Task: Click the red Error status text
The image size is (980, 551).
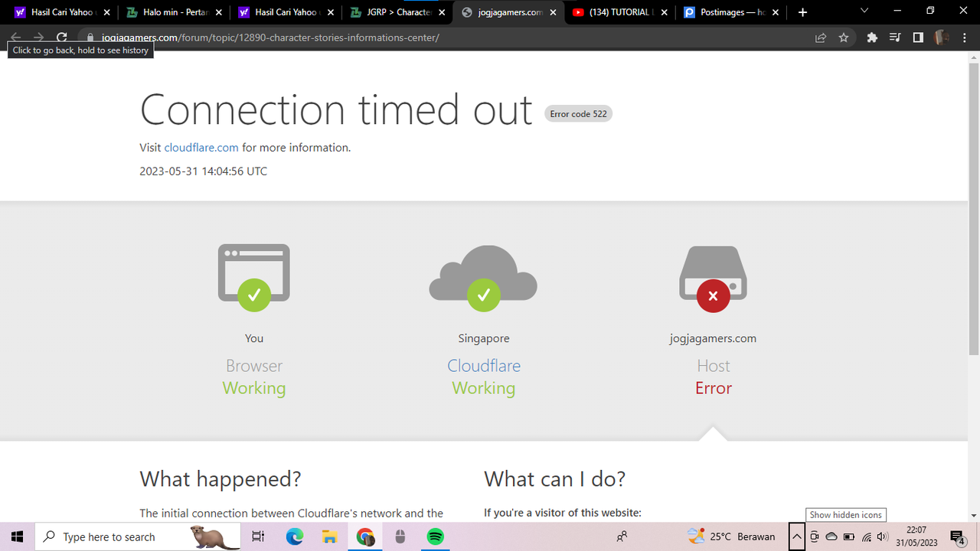Action: [x=714, y=389]
